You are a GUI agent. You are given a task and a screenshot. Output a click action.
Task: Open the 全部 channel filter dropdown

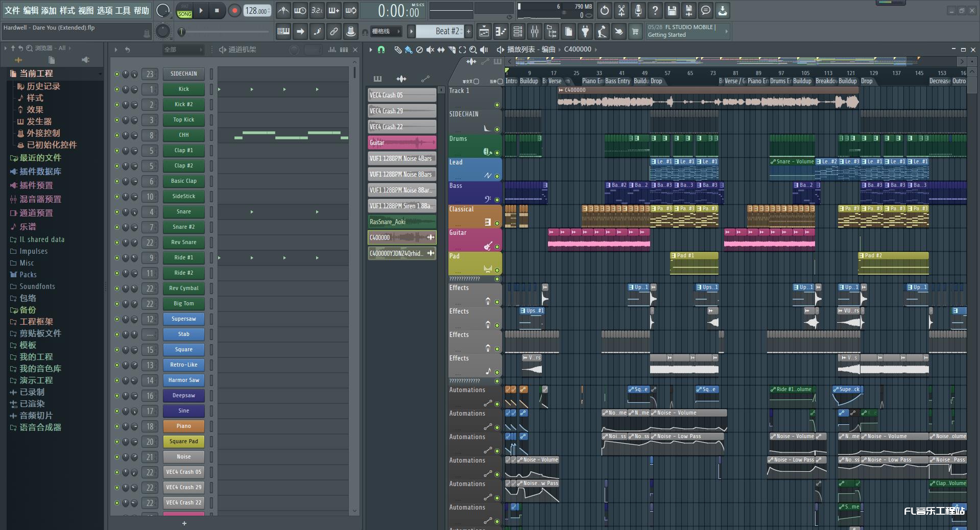pyautogui.click(x=183, y=50)
